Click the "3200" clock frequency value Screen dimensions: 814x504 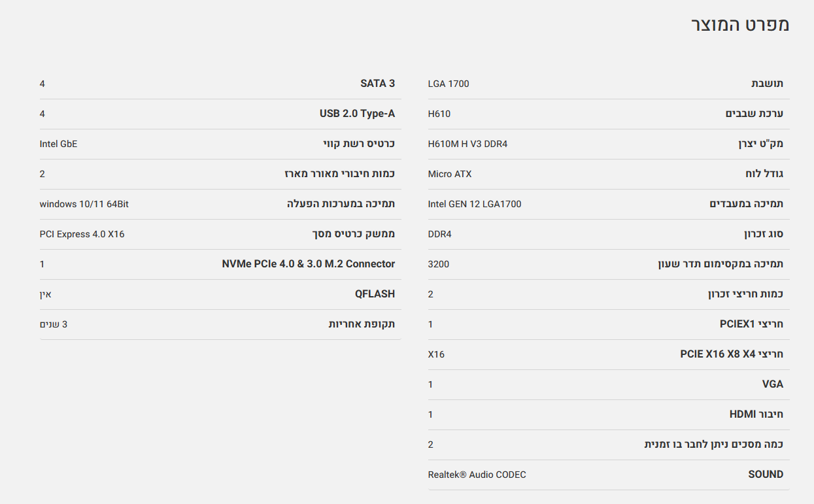[439, 264]
